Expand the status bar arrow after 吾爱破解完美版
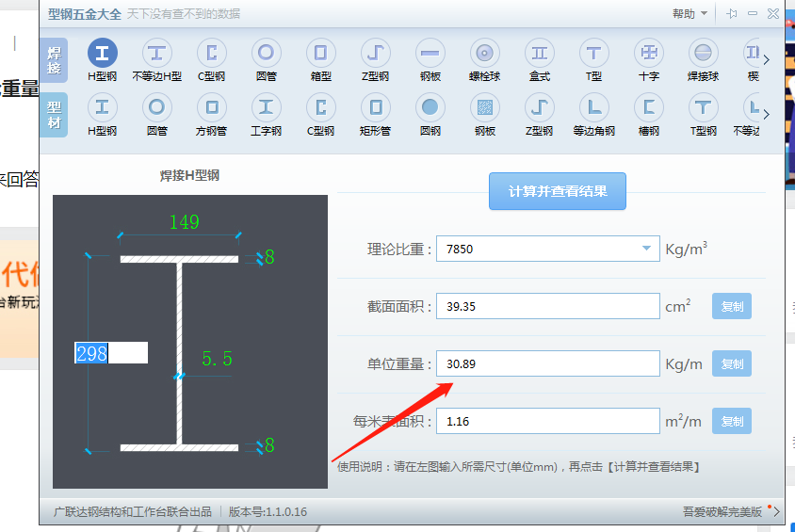The width and height of the screenshot is (795, 532). 776,511
